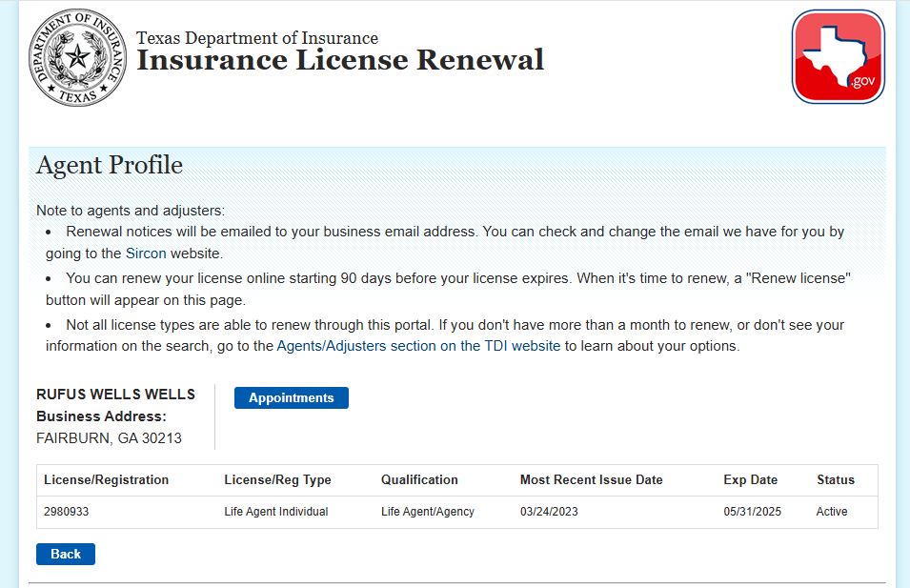910x588 pixels.
Task: Select the Status column header
Action: pos(835,480)
